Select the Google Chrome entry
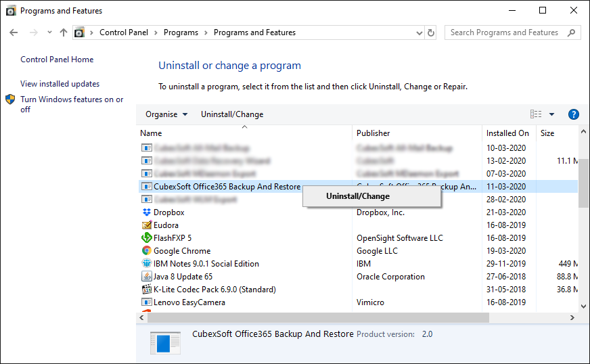The width and height of the screenshot is (590, 364). point(182,251)
